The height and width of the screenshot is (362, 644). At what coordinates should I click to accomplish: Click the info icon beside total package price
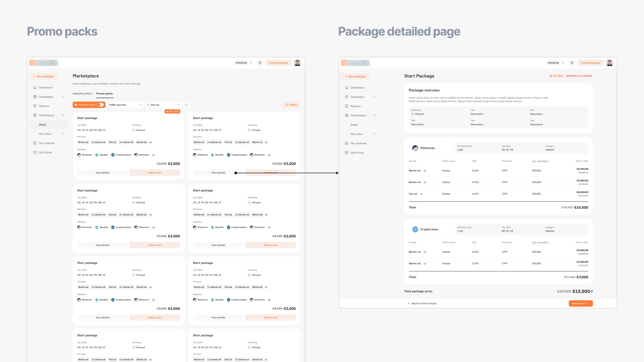592,291
